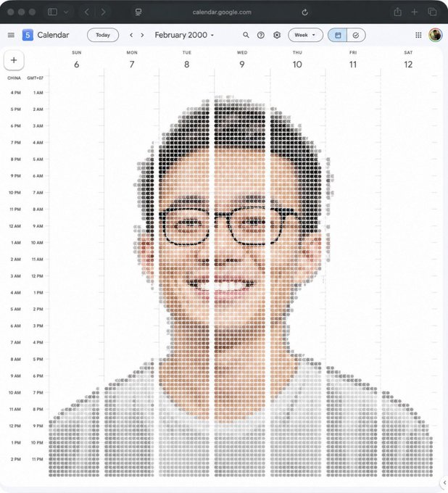Go to previous week arrow
Screen dimensions: 448x493
click(x=131, y=35)
